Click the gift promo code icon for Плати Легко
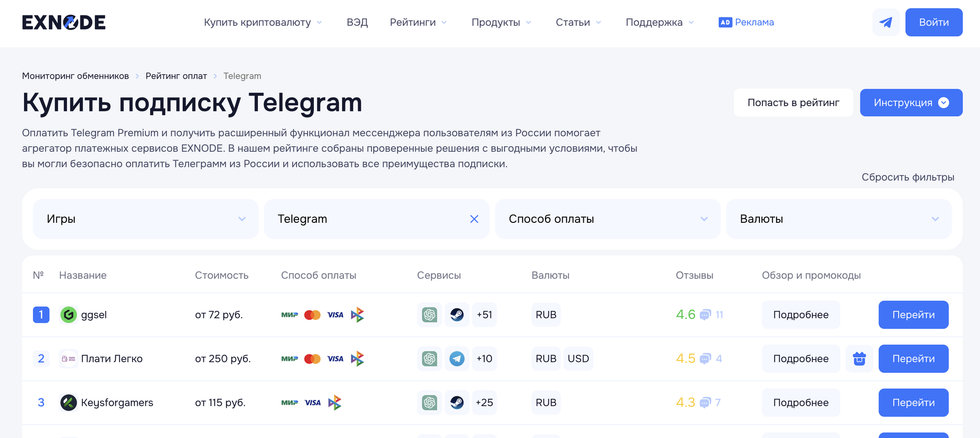Viewport: 980px width, 438px height. coord(859,359)
